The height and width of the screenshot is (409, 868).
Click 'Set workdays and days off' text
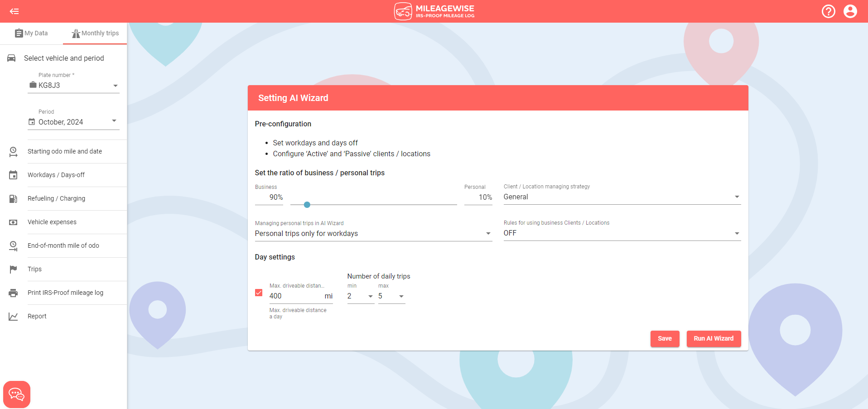click(315, 143)
